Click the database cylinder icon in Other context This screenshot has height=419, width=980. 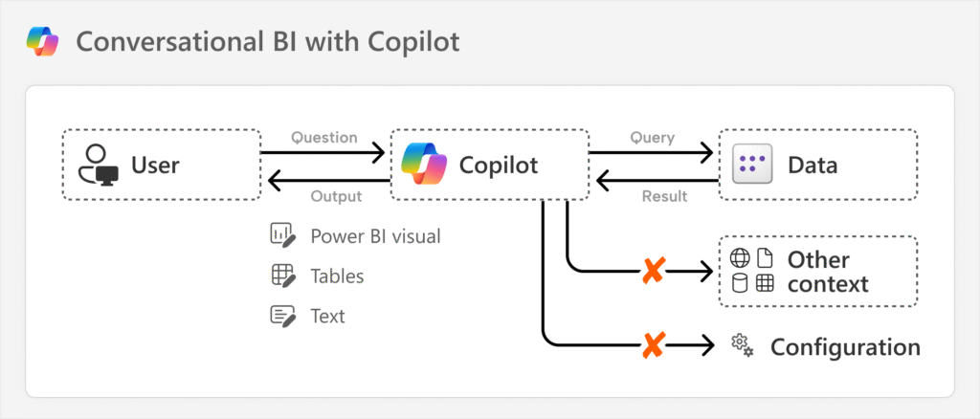click(740, 283)
